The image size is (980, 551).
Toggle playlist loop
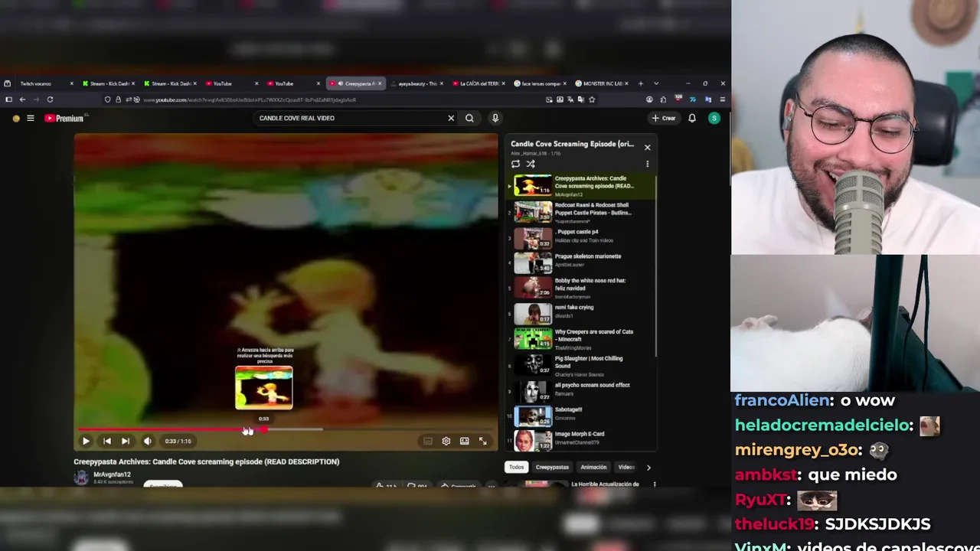(515, 164)
